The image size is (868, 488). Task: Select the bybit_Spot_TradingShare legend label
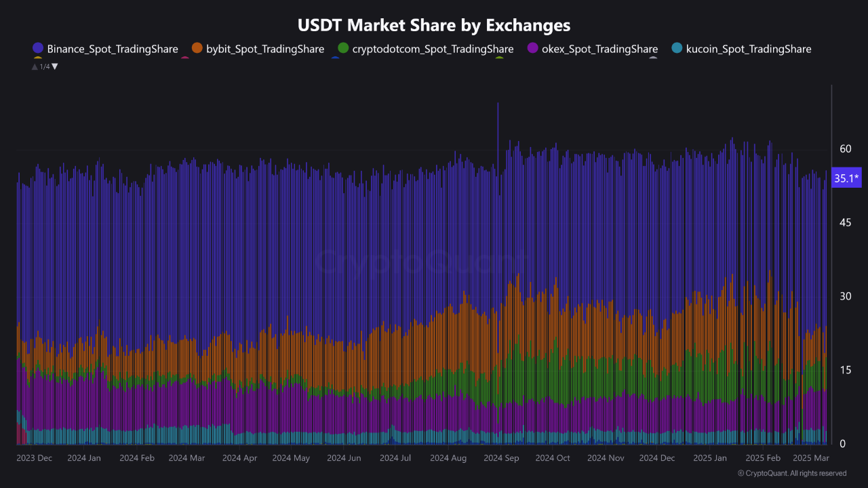pos(264,49)
